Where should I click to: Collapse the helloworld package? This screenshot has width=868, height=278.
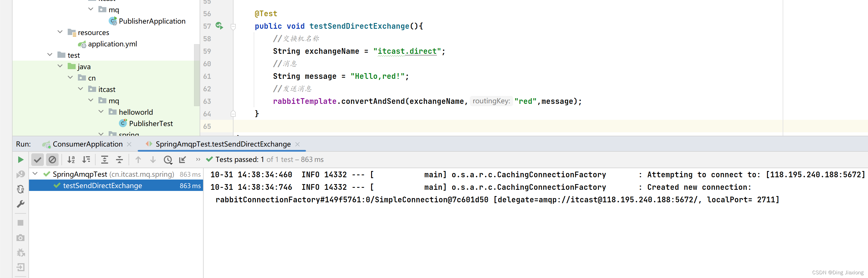[x=101, y=112]
